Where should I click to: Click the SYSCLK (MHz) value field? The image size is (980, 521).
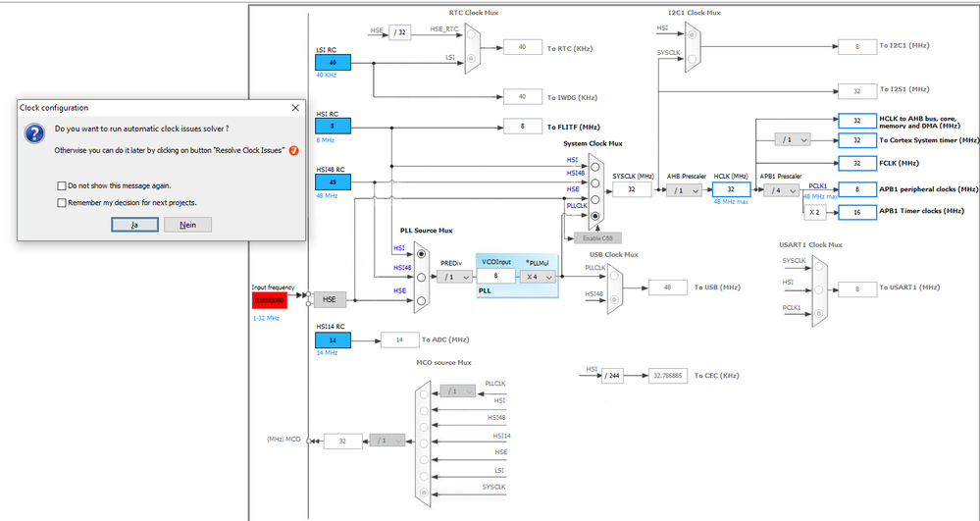[x=632, y=189]
